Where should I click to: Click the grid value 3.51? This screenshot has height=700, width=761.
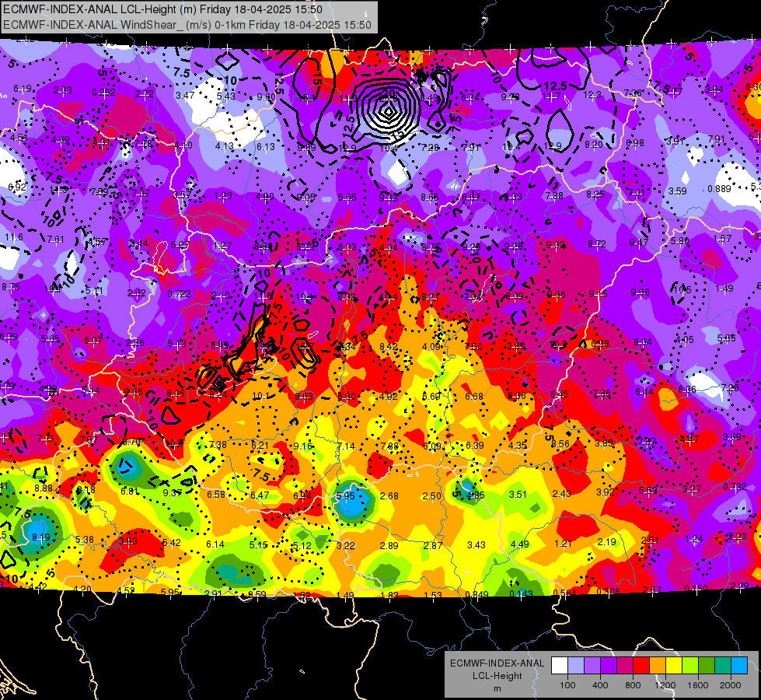pos(518,495)
